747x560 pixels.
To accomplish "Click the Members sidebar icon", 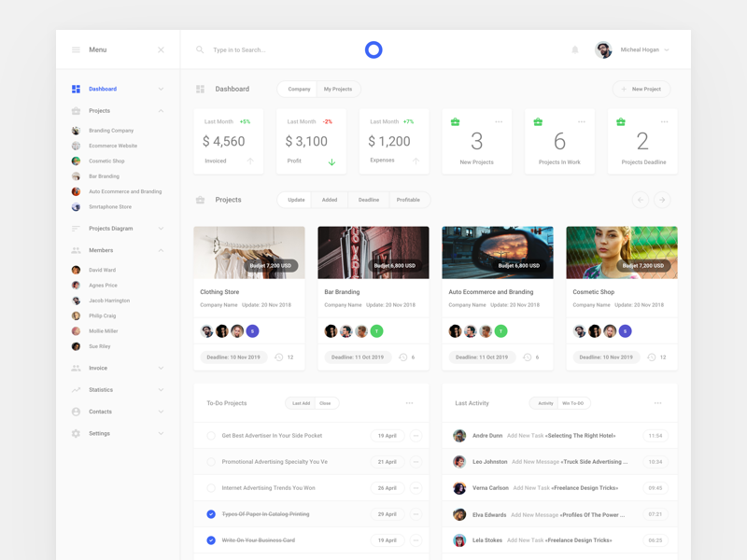I will pos(76,250).
